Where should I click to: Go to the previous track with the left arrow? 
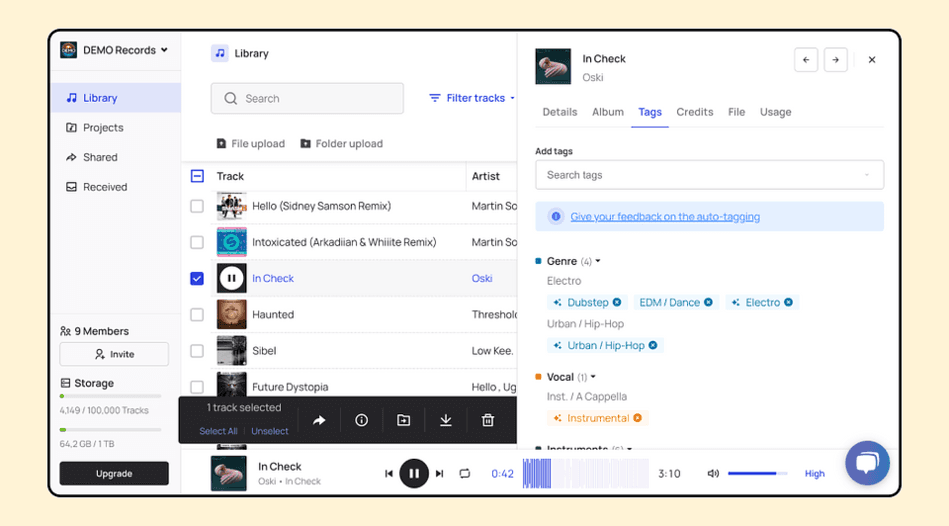coord(806,60)
